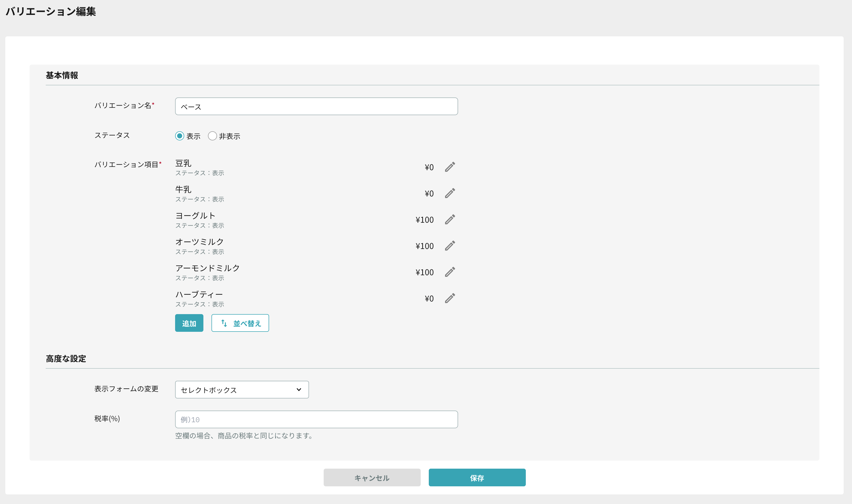This screenshot has width=852, height=504.
Task: Click the ヨーグルト item name
Action: pyautogui.click(x=195, y=216)
